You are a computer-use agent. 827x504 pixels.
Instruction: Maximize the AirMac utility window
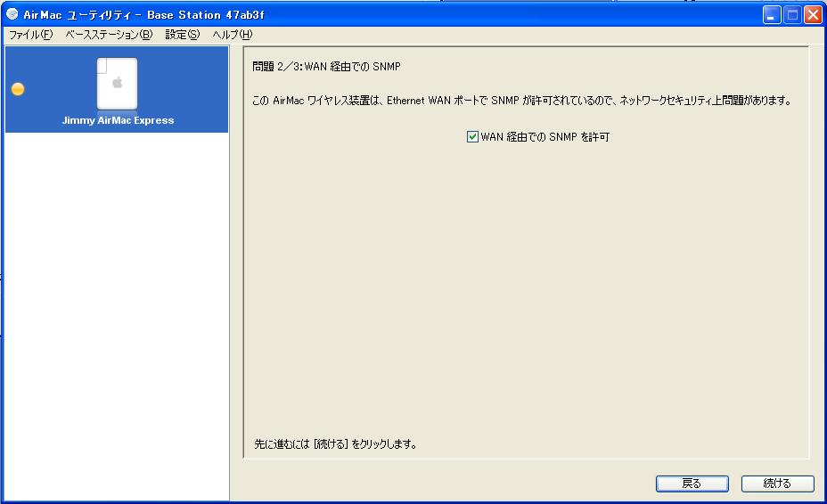click(792, 15)
